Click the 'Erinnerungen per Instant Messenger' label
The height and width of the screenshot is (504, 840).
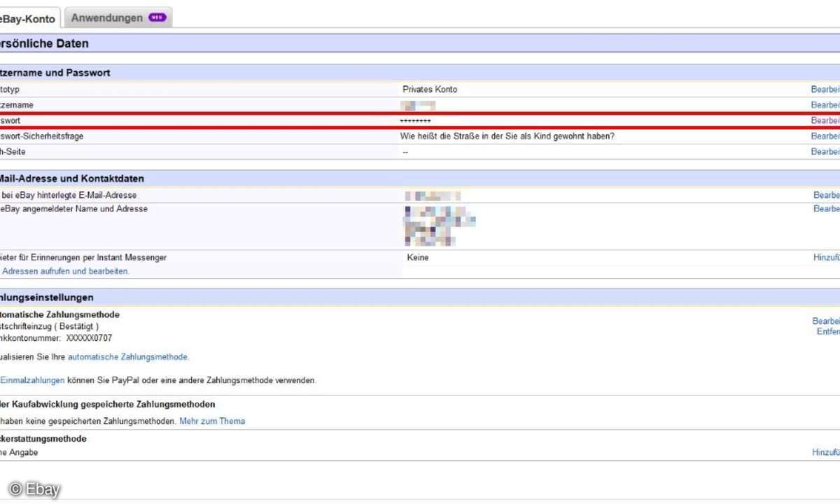[x=83, y=258]
